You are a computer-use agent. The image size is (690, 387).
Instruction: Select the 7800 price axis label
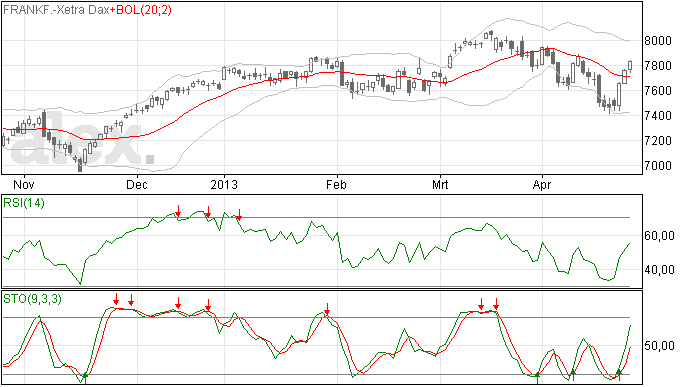[658, 66]
